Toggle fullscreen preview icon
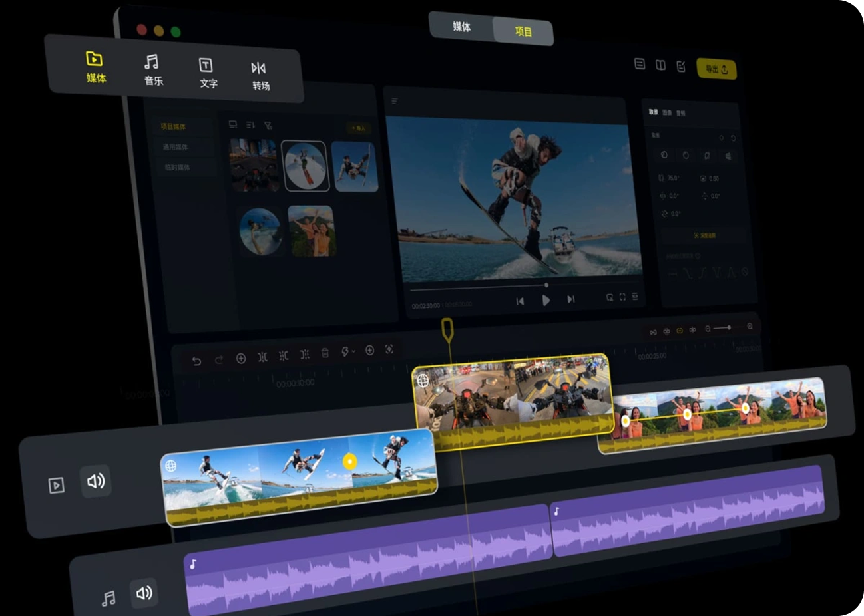Image resolution: width=864 pixels, height=616 pixels. (x=622, y=297)
